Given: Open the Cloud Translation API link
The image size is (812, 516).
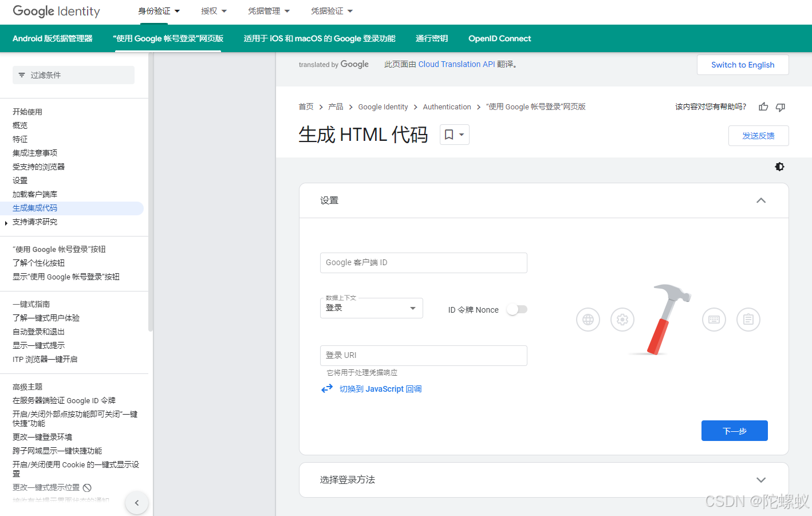Looking at the screenshot, I should (x=456, y=64).
